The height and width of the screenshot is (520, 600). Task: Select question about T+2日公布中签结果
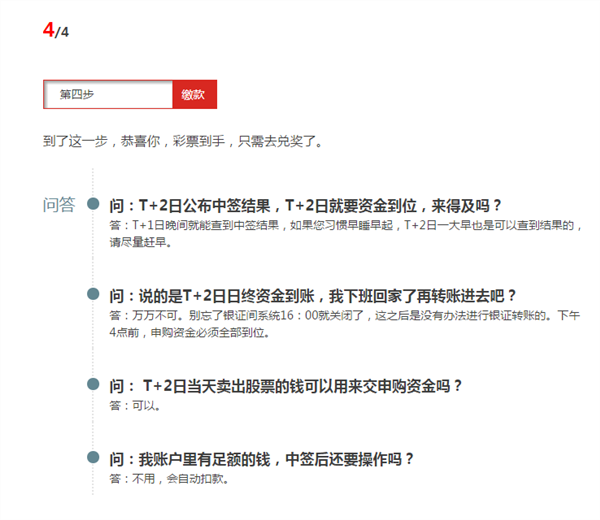pos(305,206)
